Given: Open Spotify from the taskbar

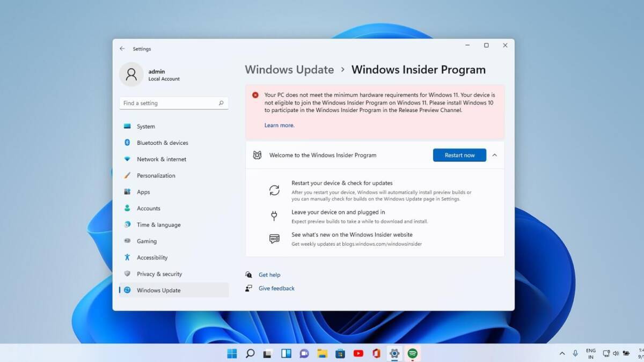Looking at the screenshot, I should coord(413,353).
